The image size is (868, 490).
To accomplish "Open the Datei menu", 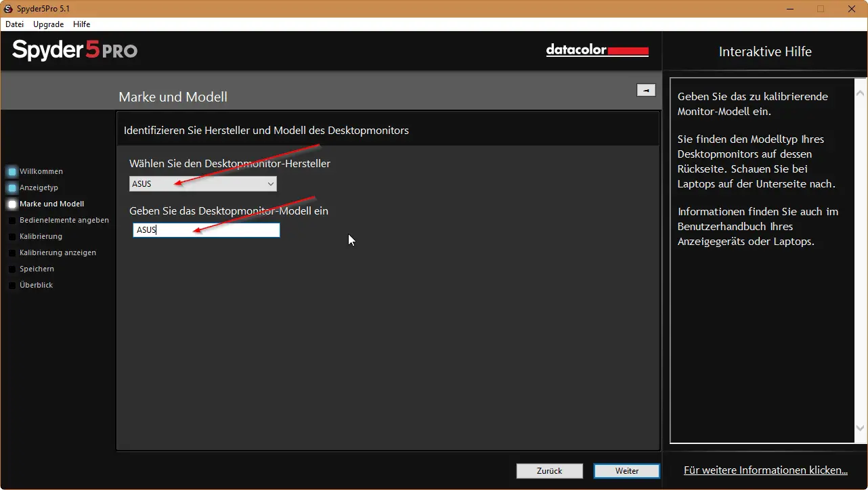I will (x=14, y=24).
